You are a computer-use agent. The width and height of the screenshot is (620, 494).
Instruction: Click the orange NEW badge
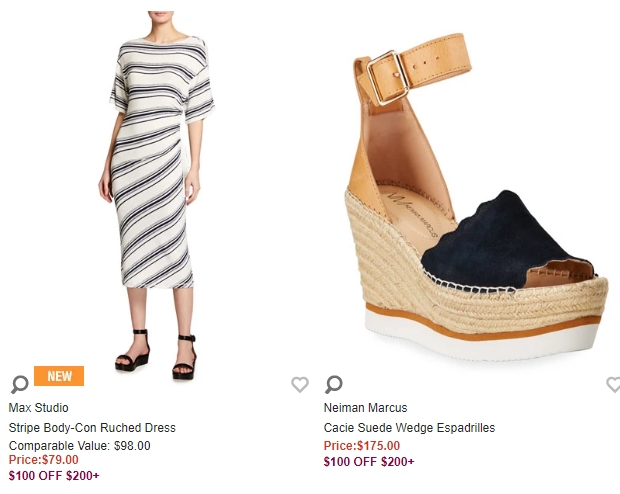coord(59,376)
